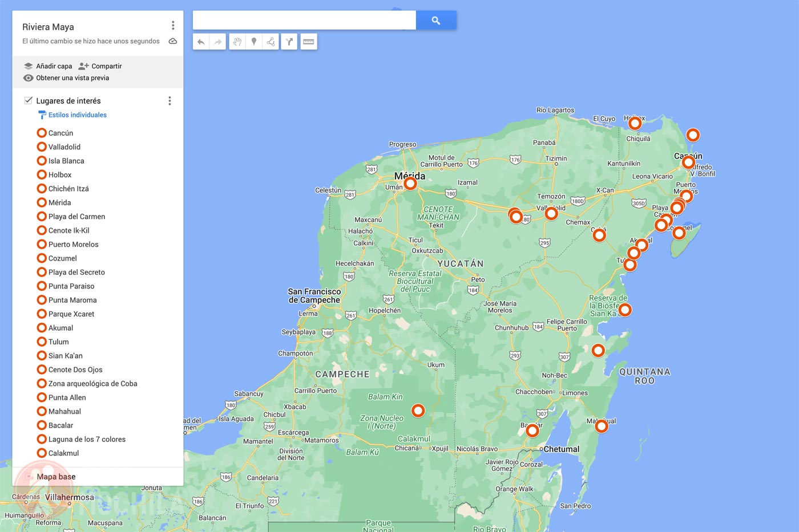Viewport: 799px width, 532px height.
Task: Open the add directions tool
Action: click(x=289, y=41)
